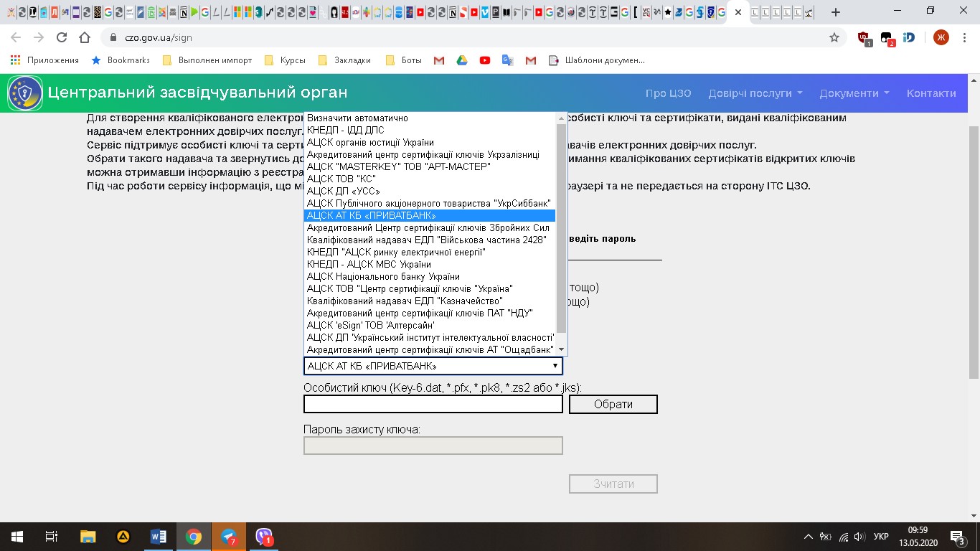Open the Google Translate bookmark icon

508,60
